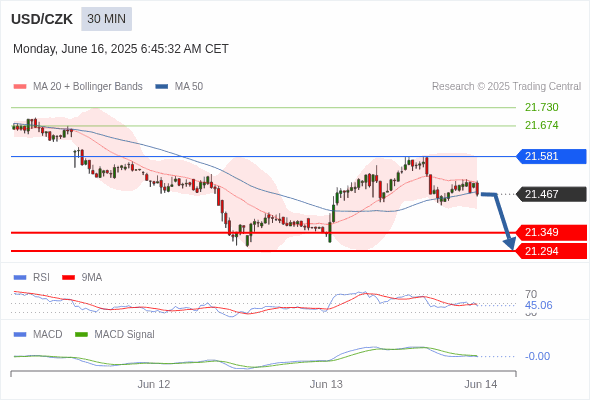
Task: Click the blue downward forecast arrow
Action: 499,220
